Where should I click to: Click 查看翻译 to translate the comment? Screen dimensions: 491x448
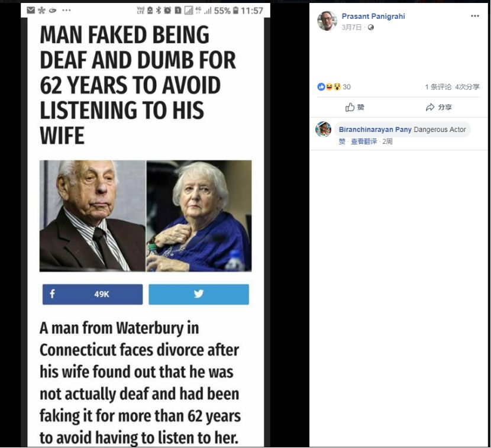tap(364, 141)
